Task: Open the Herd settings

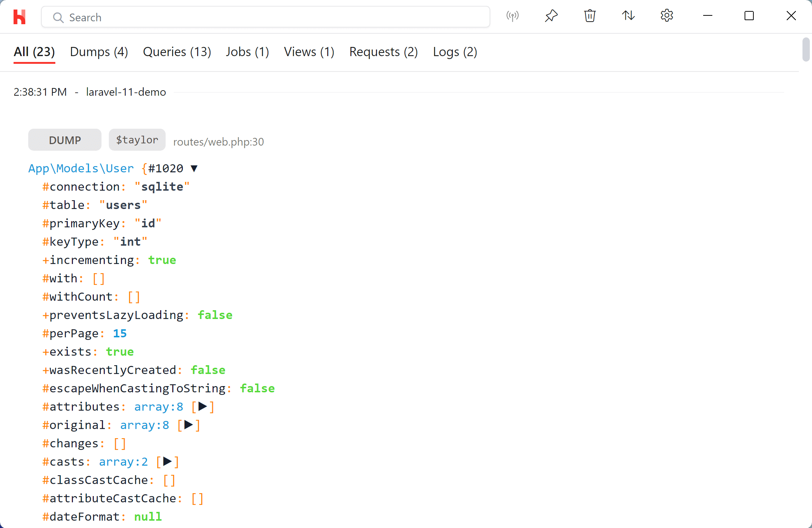Action: [667, 16]
